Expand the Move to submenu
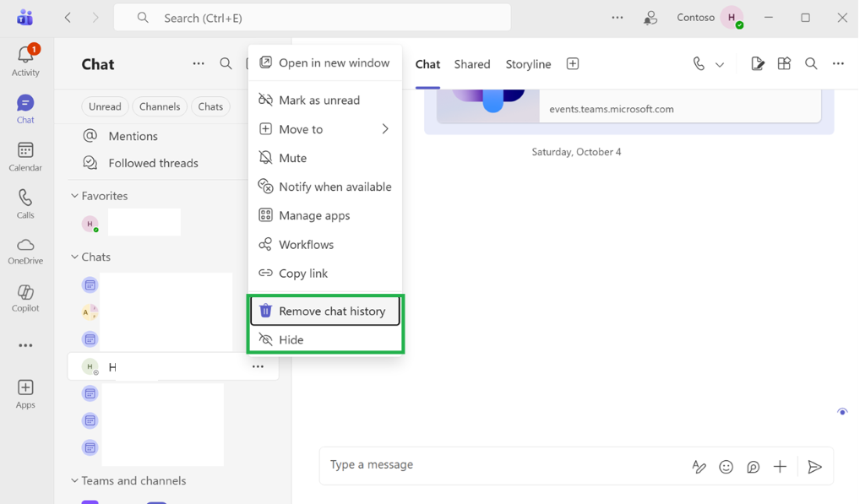Viewport: 865px width, 504px height. click(x=325, y=129)
